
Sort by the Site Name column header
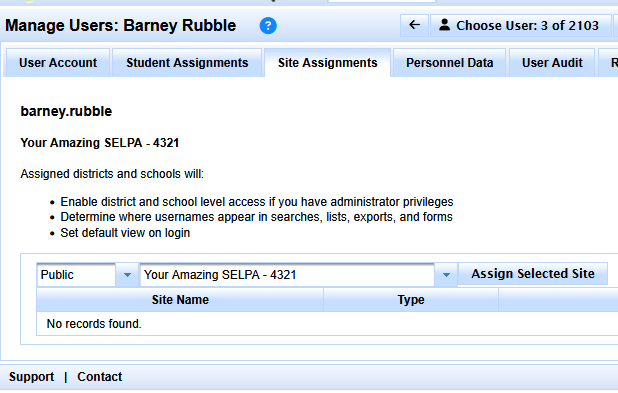coord(180,300)
